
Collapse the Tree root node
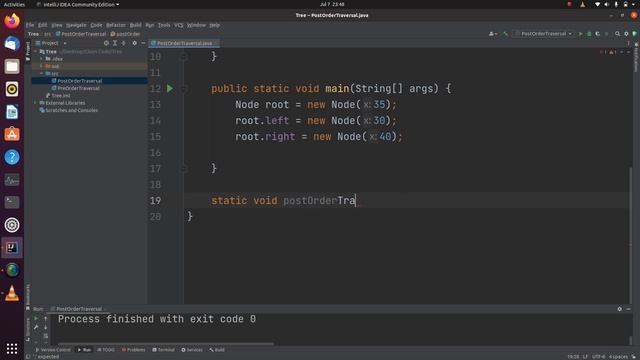tap(36, 52)
